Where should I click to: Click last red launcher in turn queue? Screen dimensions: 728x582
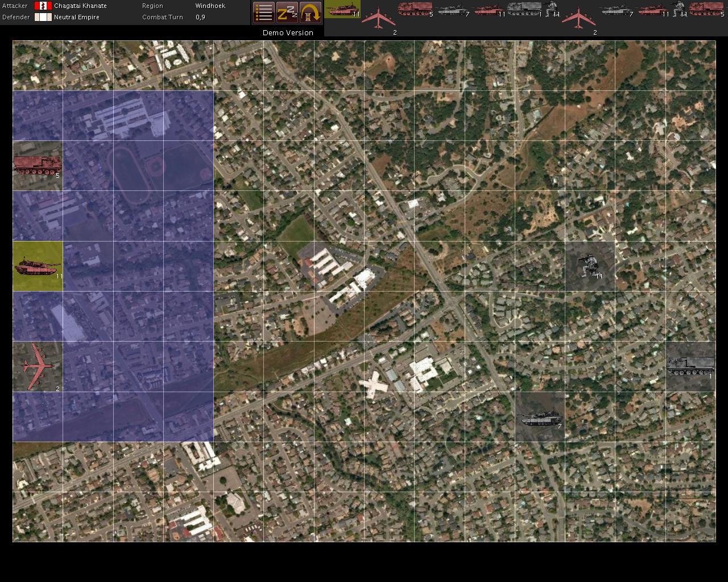[706, 9]
